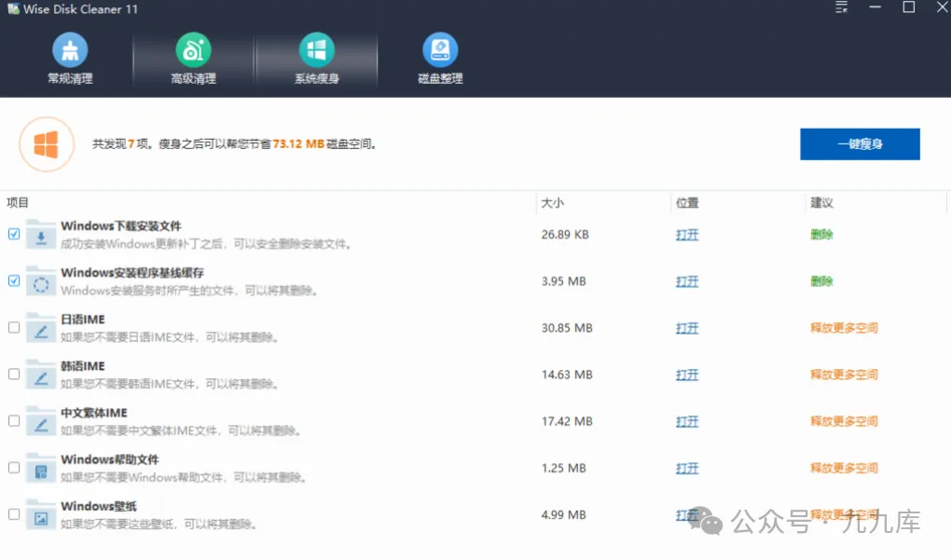Click the Windows帮助文件 folder icon
Image resolution: width=951 pixels, height=560 pixels.
click(41, 468)
